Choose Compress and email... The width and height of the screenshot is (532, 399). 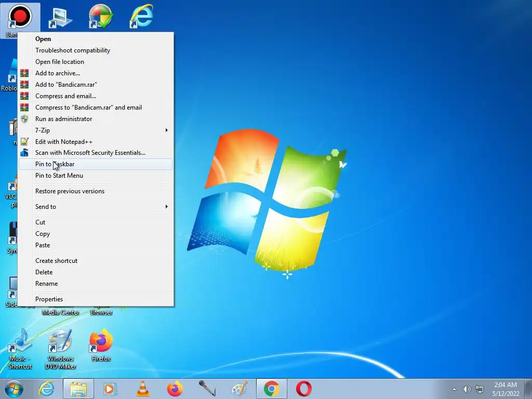(96, 96)
